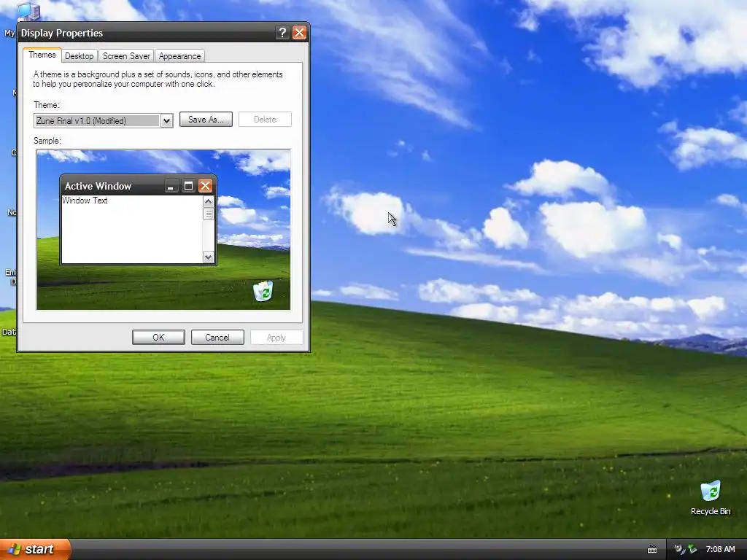Open the Screen Saver tab
The height and width of the screenshot is (560, 747).
126,55
